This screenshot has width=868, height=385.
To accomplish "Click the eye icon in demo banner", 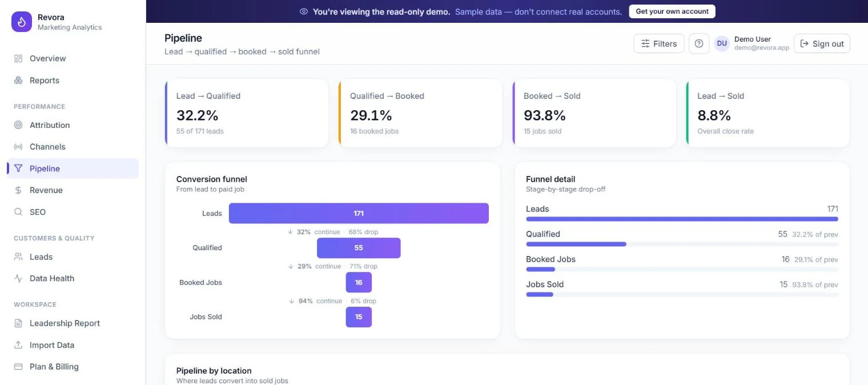I will pos(304,11).
